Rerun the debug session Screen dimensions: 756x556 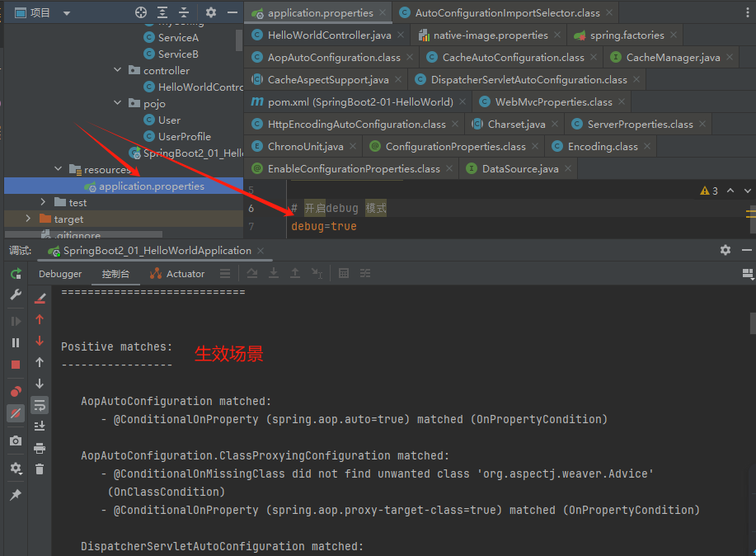pyautogui.click(x=16, y=274)
